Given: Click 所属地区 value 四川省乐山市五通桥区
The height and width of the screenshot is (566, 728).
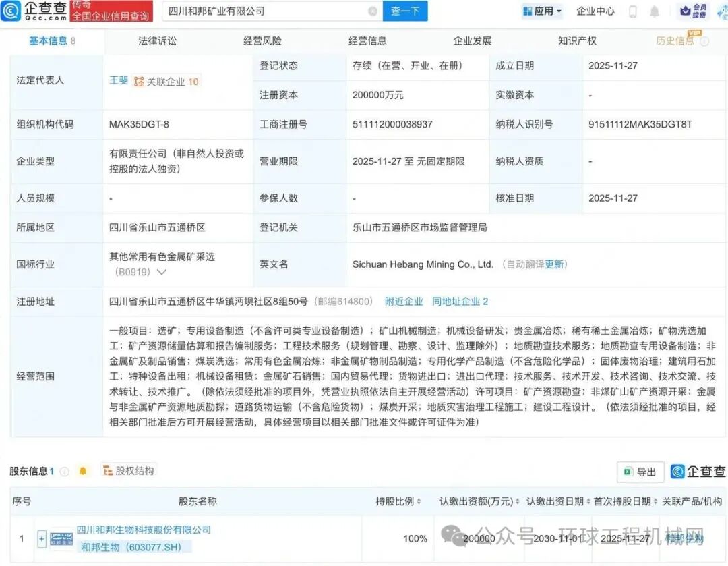Looking at the screenshot, I should click(157, 228).
